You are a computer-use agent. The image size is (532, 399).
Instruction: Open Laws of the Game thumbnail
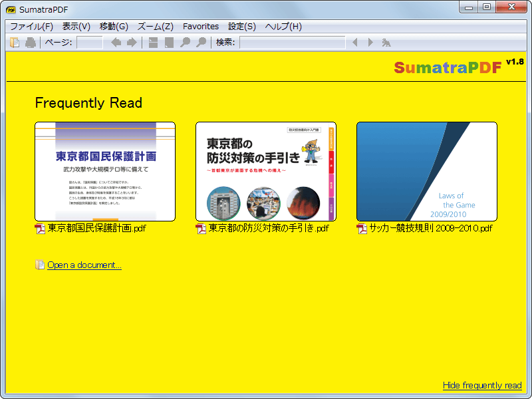[x=427, y=172]
